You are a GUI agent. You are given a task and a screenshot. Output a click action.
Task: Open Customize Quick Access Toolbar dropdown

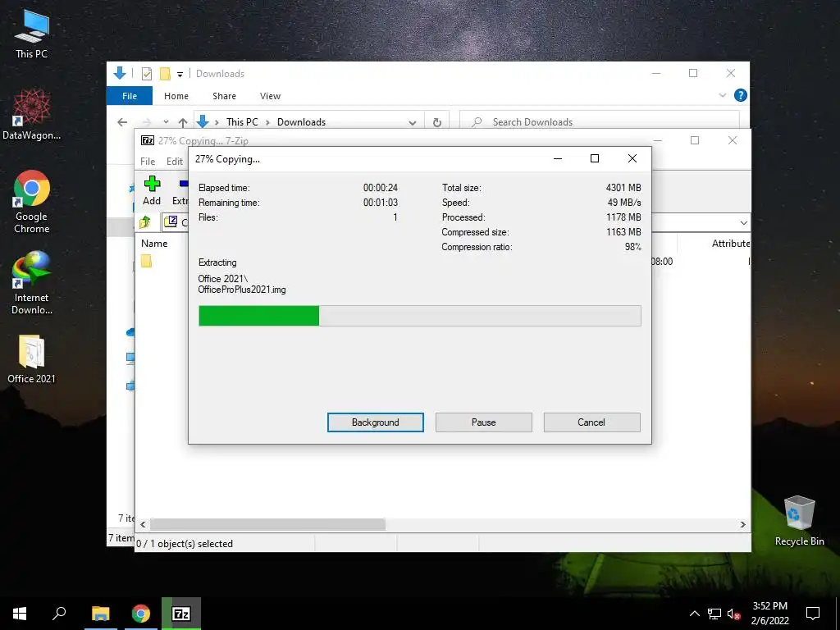coord(180,75)
